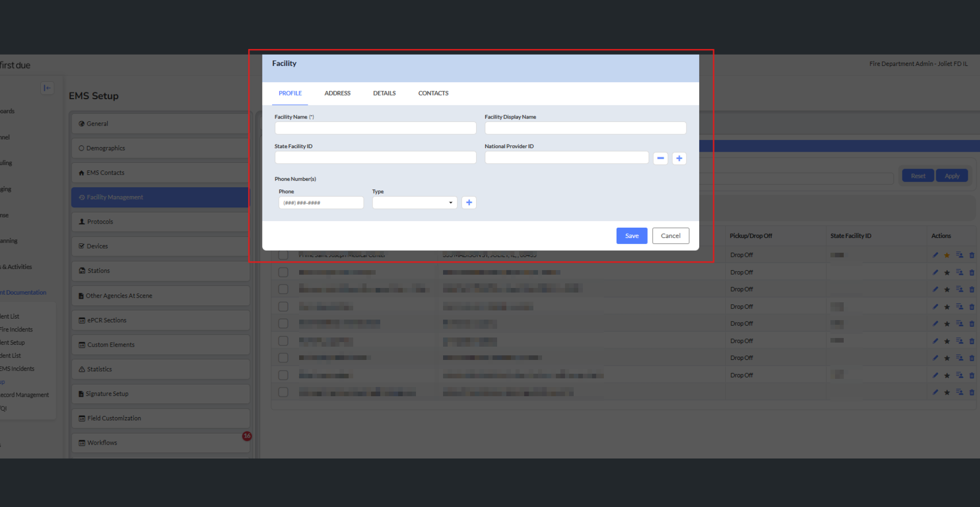980x507 pixels.
Task: Click contact list icon right of gold star
Action: coord(959,255)
